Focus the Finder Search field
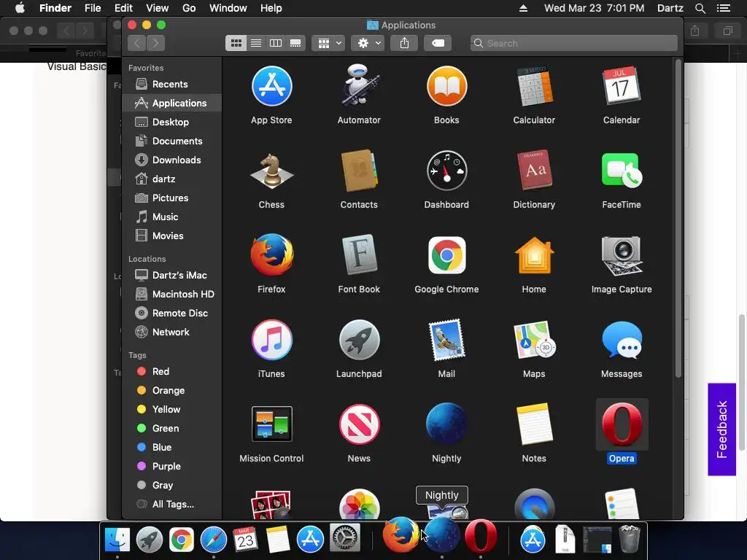 point(573,43)
